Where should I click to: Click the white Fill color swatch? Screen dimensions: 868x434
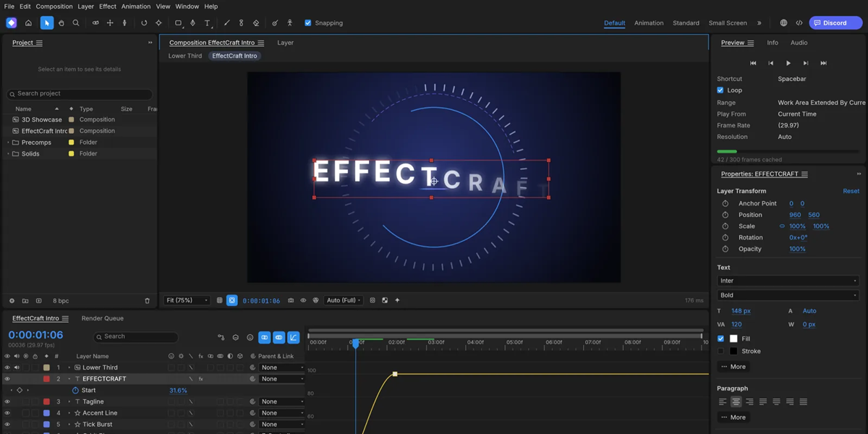(733, 339)
